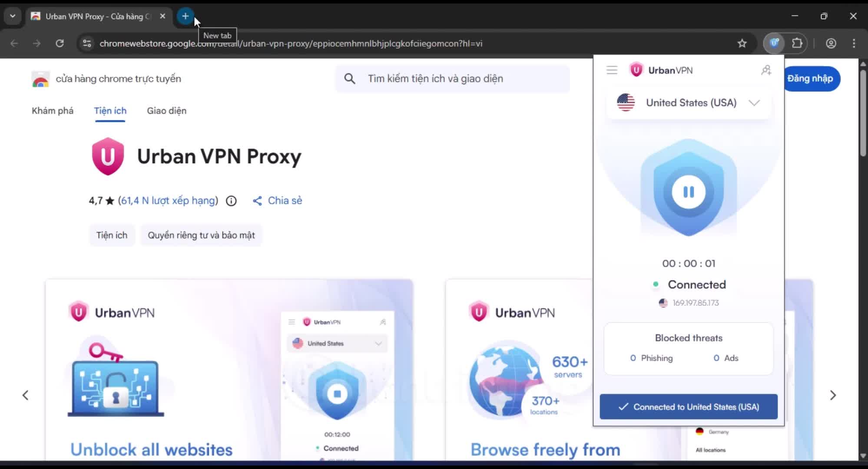Open the Browse freely from screenshot
This screenshot has width=868, height=469.
(520, 370)
